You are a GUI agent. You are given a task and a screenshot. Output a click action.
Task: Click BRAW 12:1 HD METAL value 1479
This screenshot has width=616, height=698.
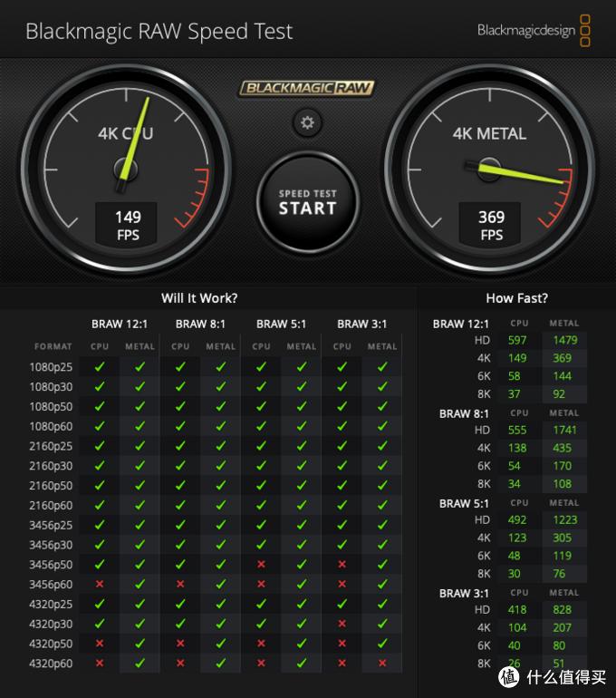tap(565, 340)
